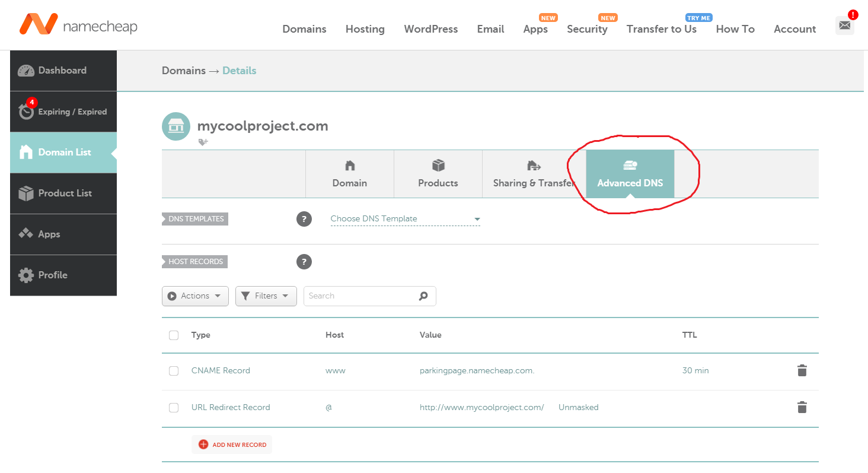Viewport: 868px width, 473px height.
Task: Open the Security top menu
Action: tap(587, 29)
